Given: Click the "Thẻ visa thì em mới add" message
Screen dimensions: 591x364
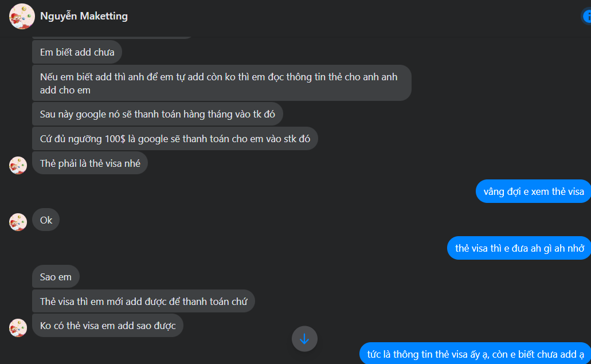Looking at the screenshot, I should click(143, 302).
